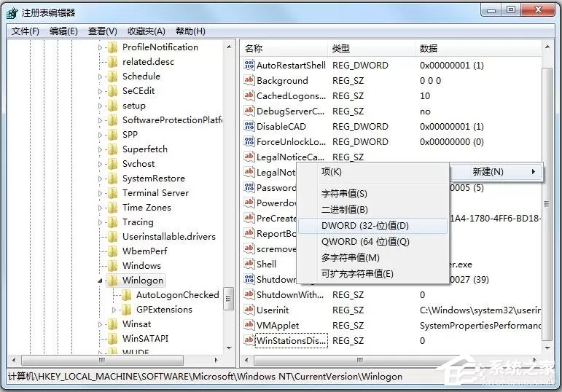Select the Userinit string value icon
Screen dimensions: 562x392
click(x=249, y=310)
